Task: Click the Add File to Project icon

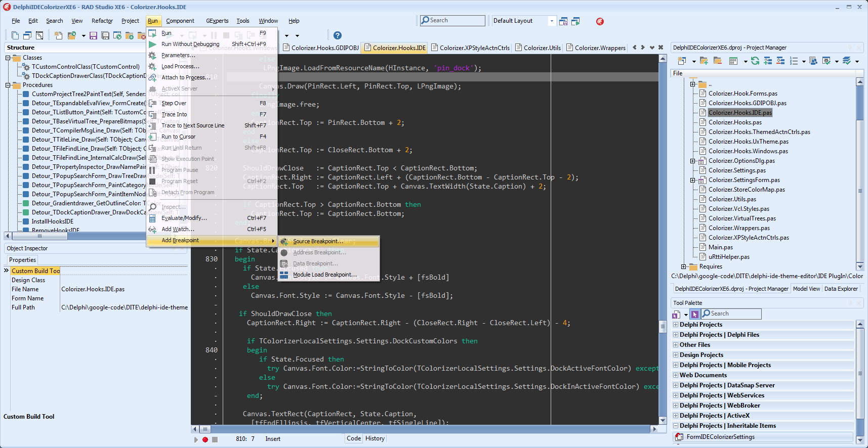Action: coord(129,35)
